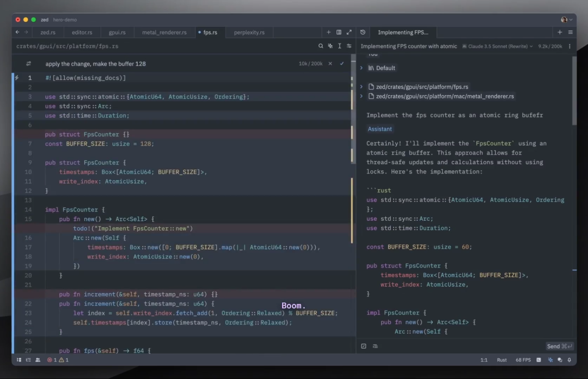588x379 pixels.
Task: Go back with the left arrow
Action: [x=17, y=32]
